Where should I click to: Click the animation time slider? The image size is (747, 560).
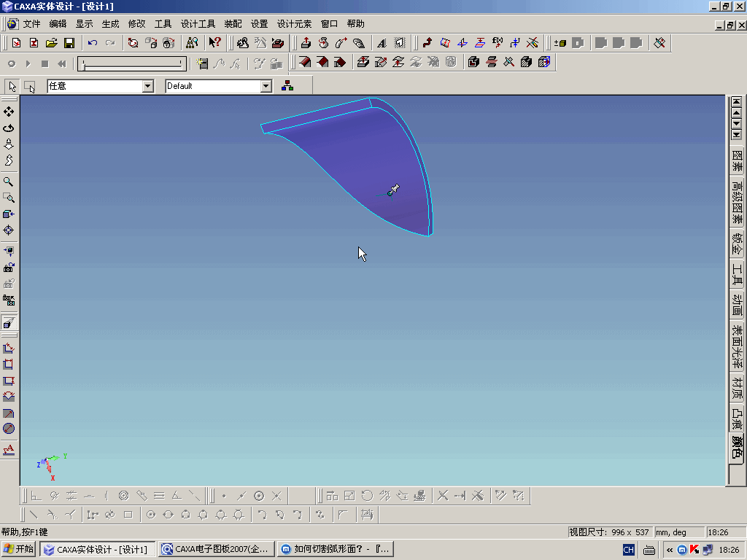(x=132, y=64)
